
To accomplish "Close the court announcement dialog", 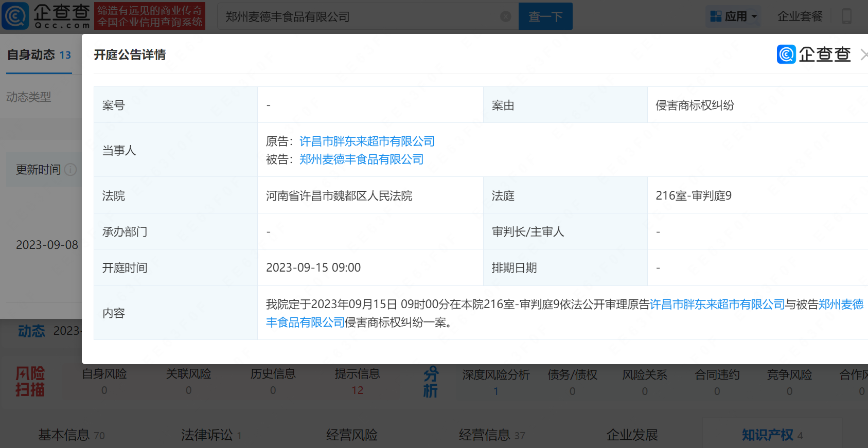I will (863, 55).
